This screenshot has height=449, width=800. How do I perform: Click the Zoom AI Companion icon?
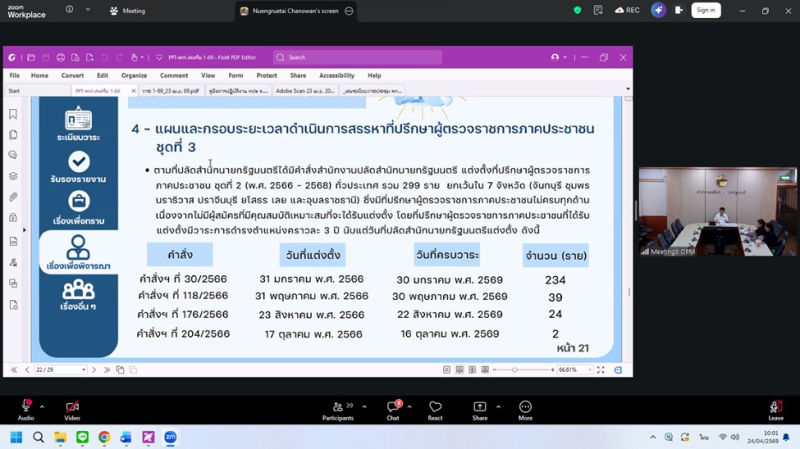(658, 10)
